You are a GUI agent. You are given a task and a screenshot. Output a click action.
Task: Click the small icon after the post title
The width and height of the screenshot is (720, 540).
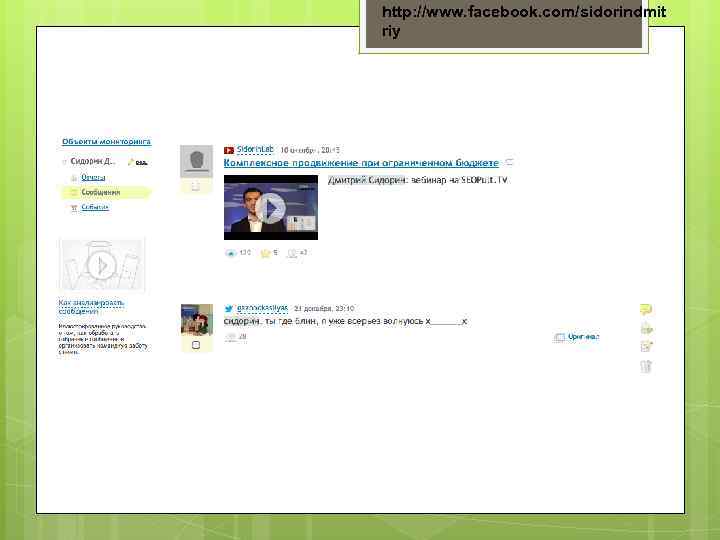pos(509,163)
